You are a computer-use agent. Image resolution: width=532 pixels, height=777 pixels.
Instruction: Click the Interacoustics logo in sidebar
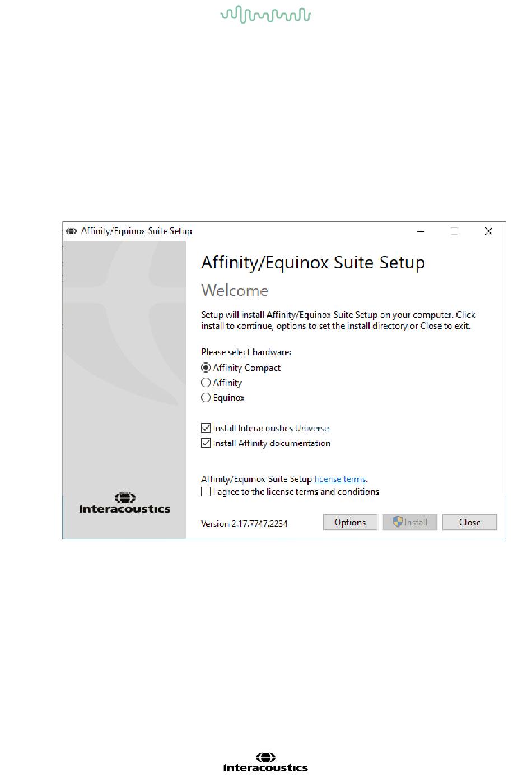(x=124, y=503)
